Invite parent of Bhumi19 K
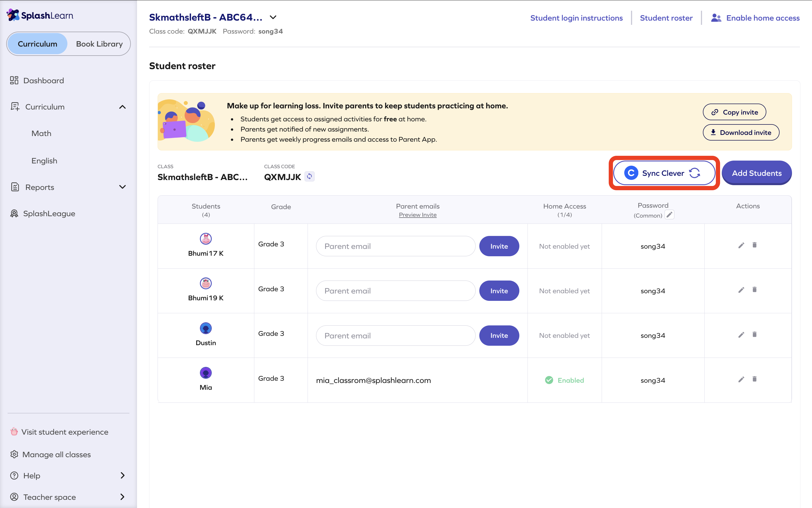 click(x=499, y=291)
